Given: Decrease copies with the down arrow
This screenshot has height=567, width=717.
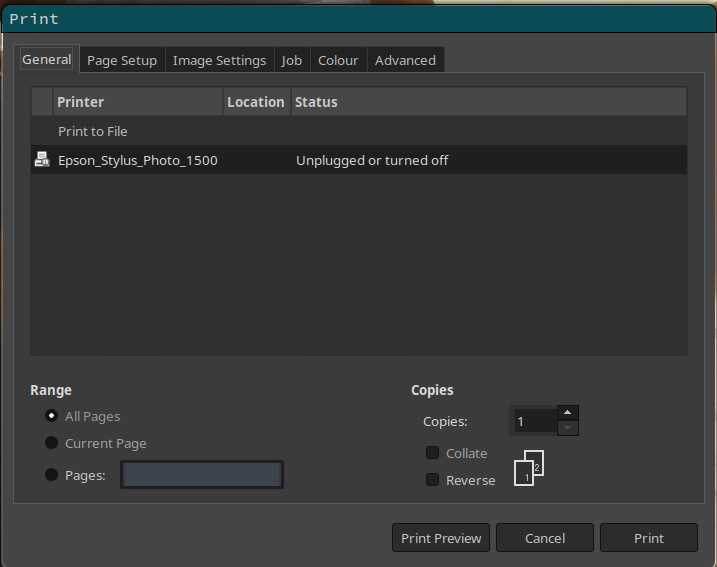Looking at the screenshot, I should click(567, 428).
